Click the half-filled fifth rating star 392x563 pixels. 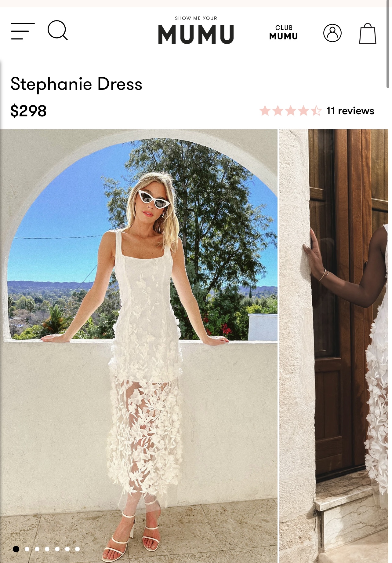pos(316,111)
